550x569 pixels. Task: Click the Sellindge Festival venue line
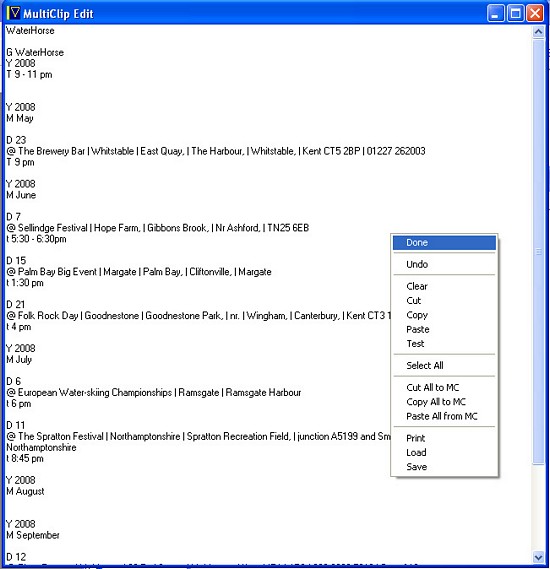click(158, 228)
